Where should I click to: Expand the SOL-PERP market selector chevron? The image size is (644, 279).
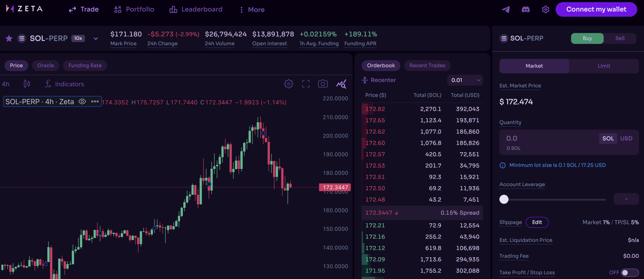point(96,39)
